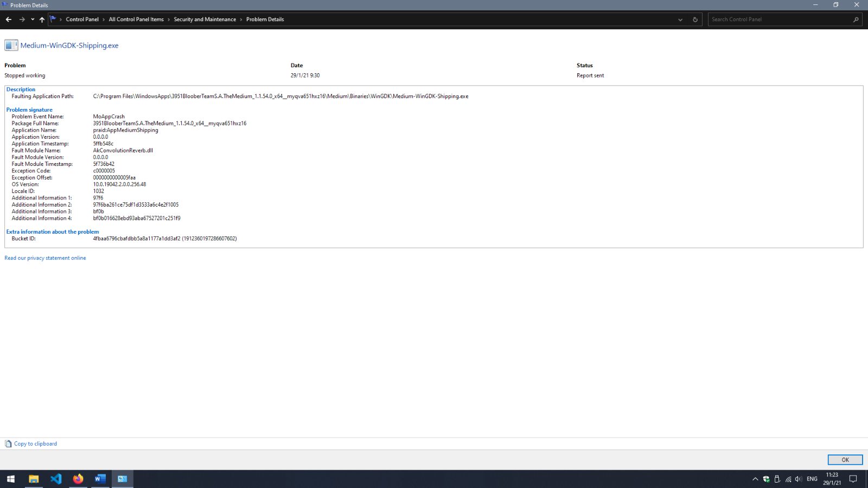Open All Control Panel Items breadcrumb
Screen dimensions: 868x488
click(x=136, y=20)
